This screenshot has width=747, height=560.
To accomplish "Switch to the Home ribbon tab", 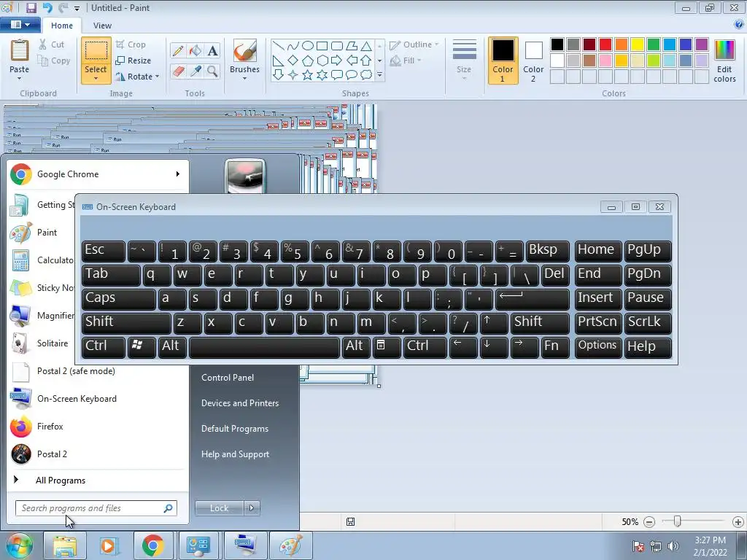I will 62,26.
